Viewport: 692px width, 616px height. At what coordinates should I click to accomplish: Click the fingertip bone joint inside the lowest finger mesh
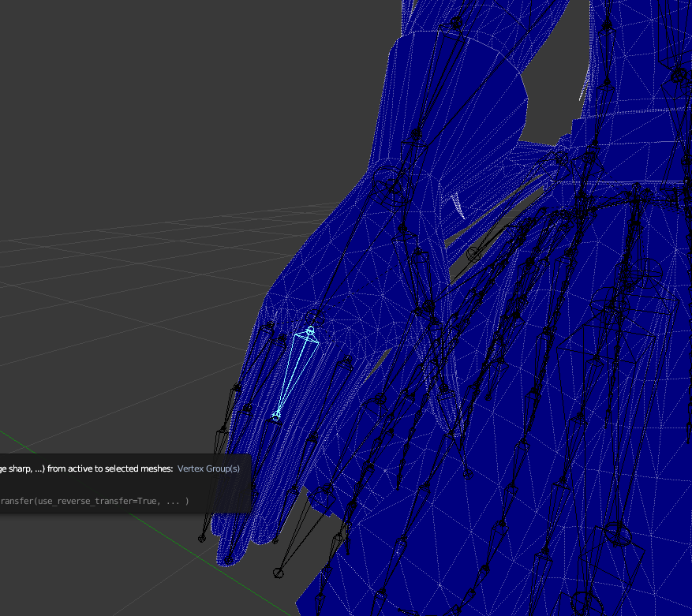coord(228,561)
